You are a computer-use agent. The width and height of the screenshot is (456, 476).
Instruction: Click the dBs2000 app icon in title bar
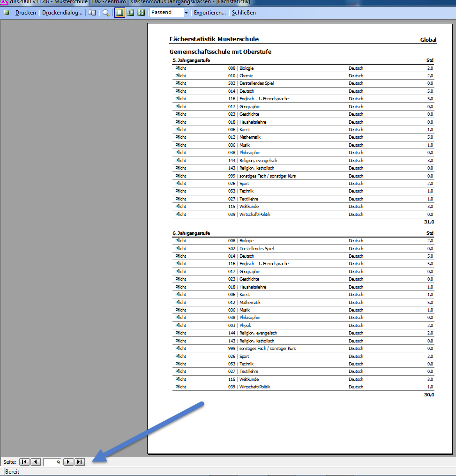(x=4, y=2)
